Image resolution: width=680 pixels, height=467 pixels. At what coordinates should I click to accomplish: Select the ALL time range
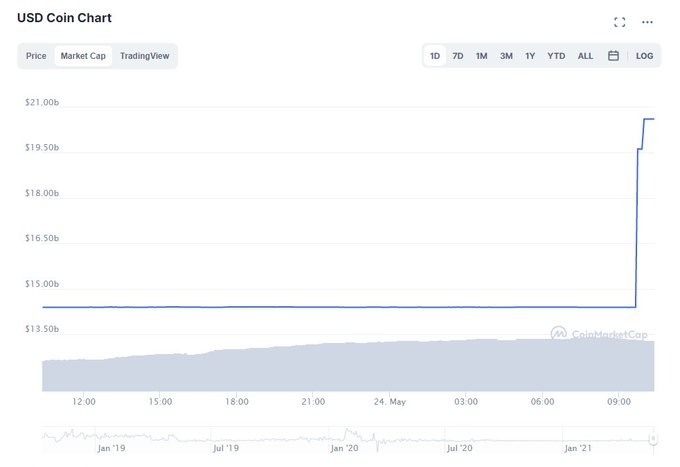pyautogui.click(x=585, y=56)
